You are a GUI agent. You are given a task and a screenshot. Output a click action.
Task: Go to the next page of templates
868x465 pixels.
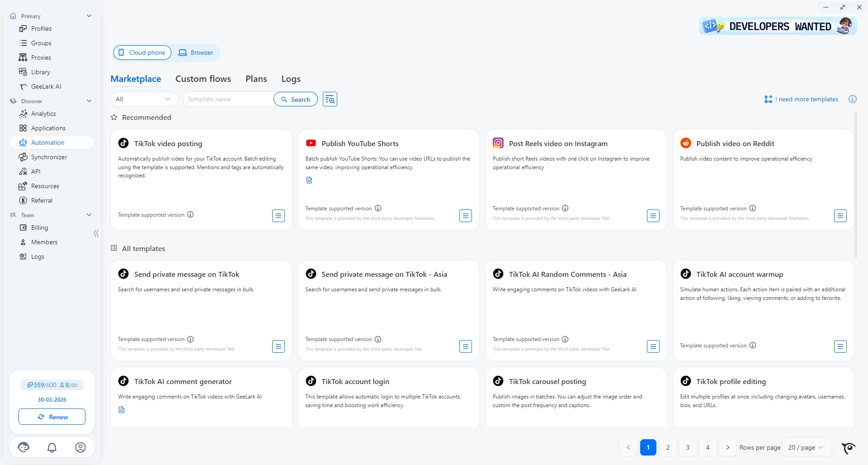coord(728,447)
